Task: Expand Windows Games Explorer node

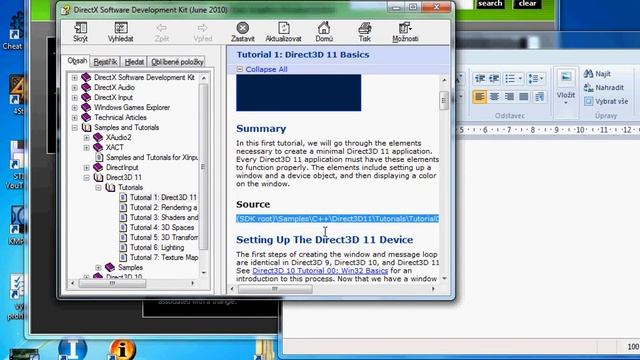Action: 75,107
